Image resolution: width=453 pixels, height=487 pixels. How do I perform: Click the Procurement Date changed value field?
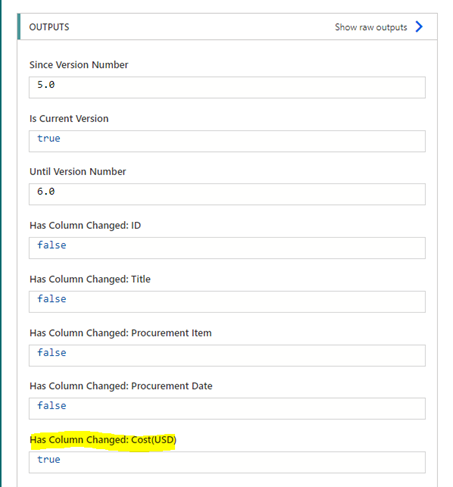coord(227,408)
